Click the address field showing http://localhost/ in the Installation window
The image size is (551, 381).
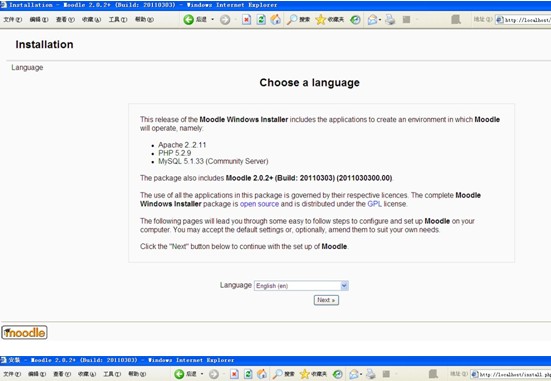tap(523, 20)
